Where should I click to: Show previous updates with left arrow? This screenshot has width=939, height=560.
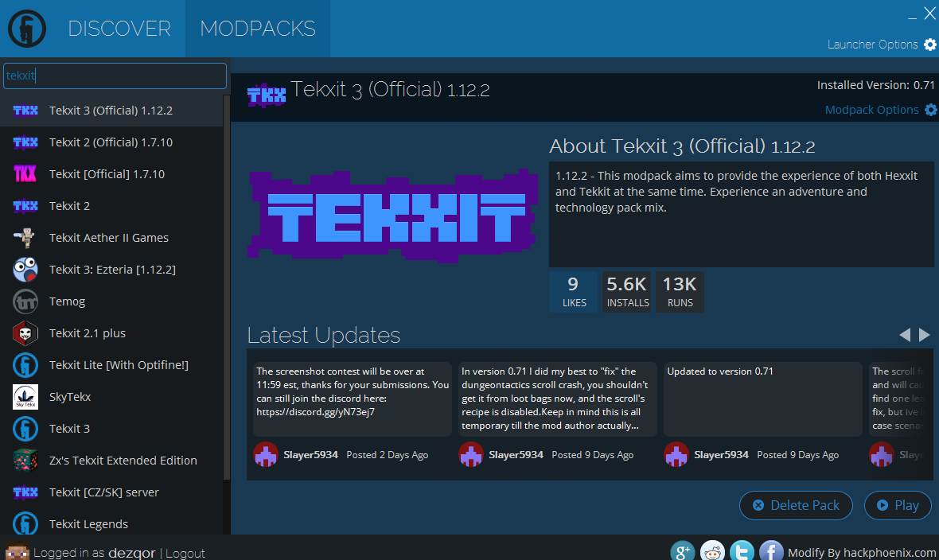[x=905, y=335]
